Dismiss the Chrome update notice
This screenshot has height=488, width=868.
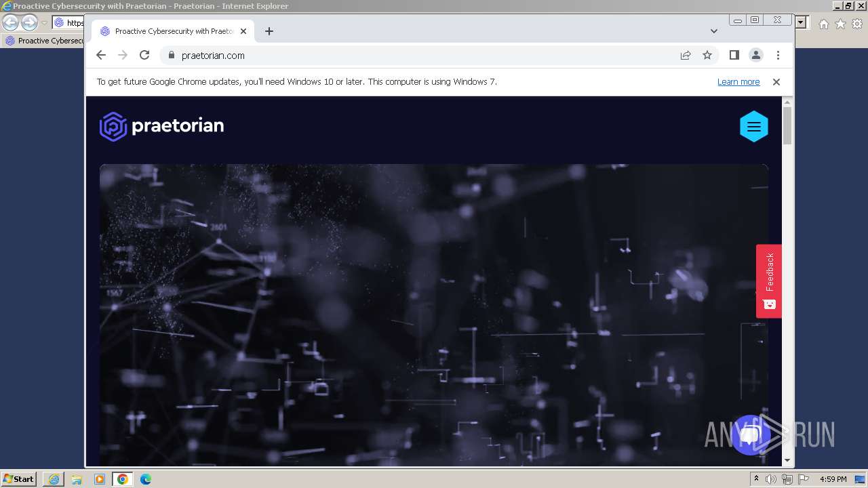coord(776,82)
